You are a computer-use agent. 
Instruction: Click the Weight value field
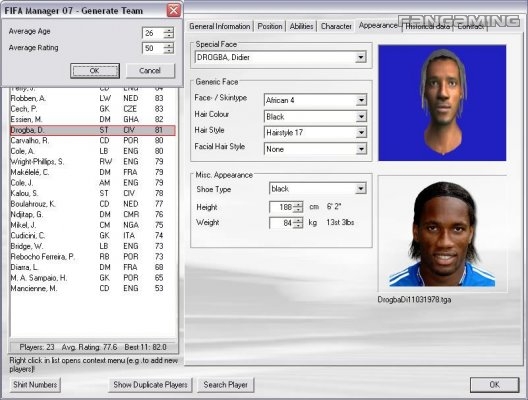tap(281, 223)
